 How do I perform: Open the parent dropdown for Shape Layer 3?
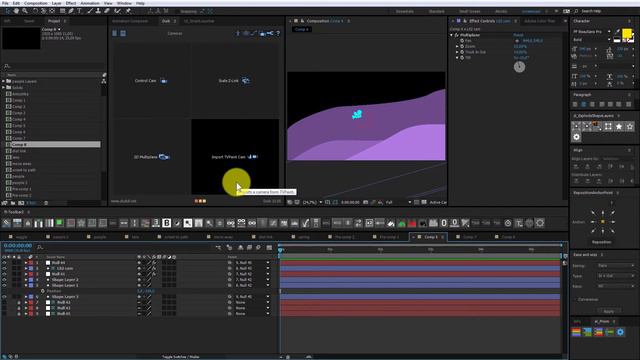[252, 297]
